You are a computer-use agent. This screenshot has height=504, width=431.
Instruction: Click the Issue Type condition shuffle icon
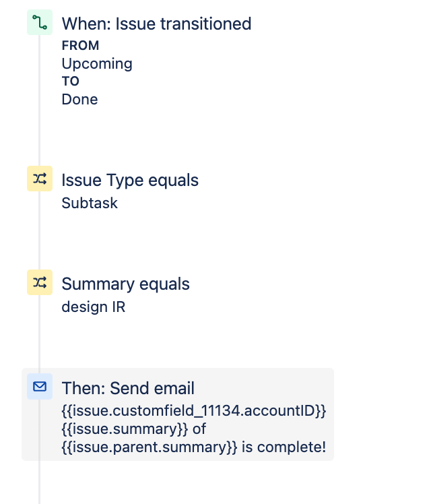(40, 179)
